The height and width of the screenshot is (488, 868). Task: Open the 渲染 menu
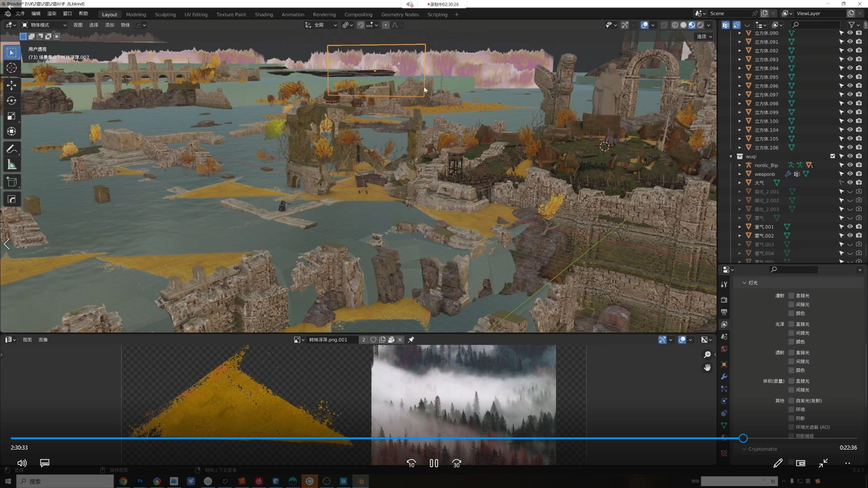pyautogui.click(x=52, y=14)
